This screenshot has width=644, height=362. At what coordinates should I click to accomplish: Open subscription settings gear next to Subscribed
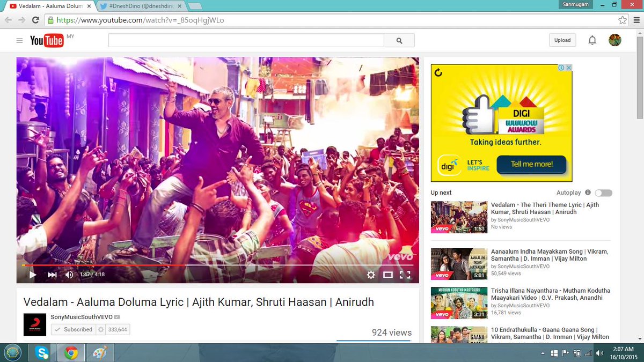[x=100, y=329]
